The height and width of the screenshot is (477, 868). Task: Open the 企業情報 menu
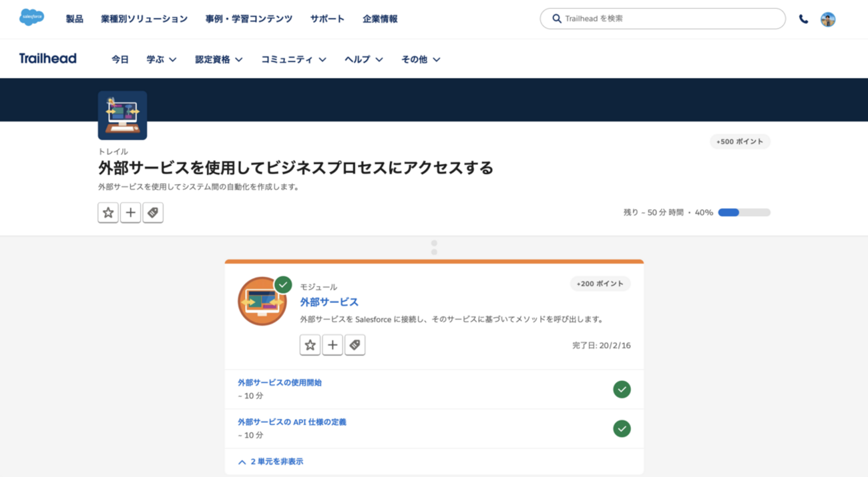[380, 19]
